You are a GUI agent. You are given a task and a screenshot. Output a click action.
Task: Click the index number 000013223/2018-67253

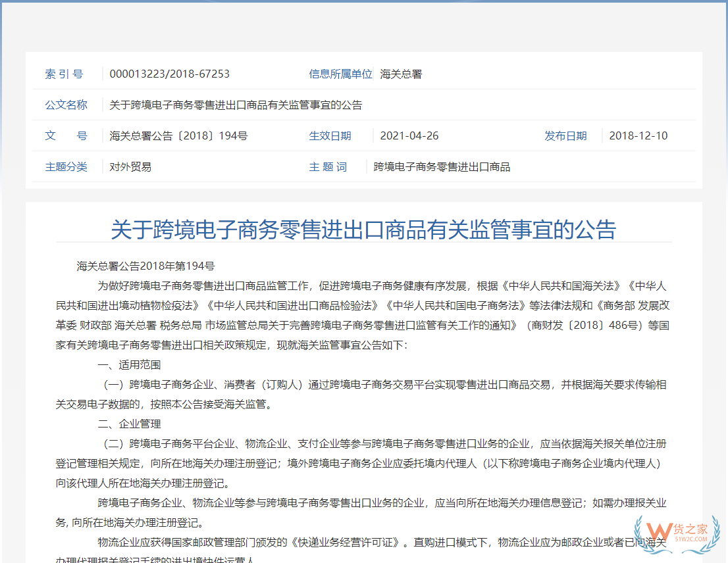170,74
